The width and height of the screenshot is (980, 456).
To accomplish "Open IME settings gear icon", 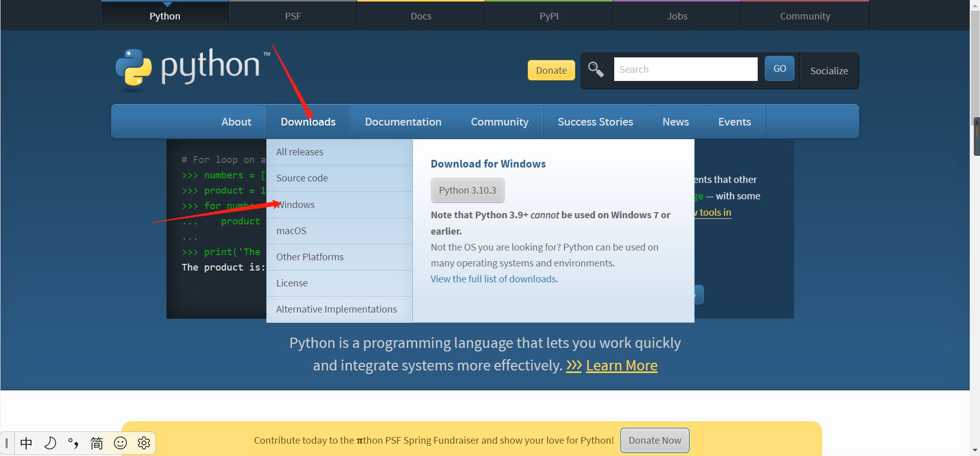I will 144,443.
